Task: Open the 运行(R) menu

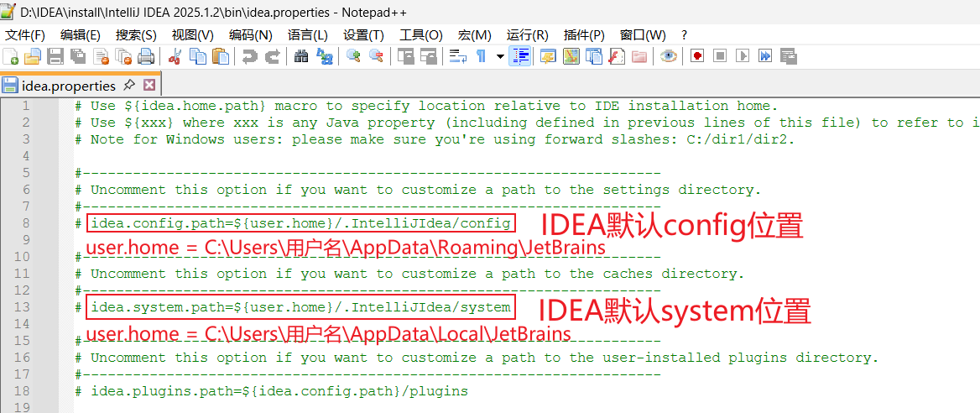Action: [x=527, y=35]
